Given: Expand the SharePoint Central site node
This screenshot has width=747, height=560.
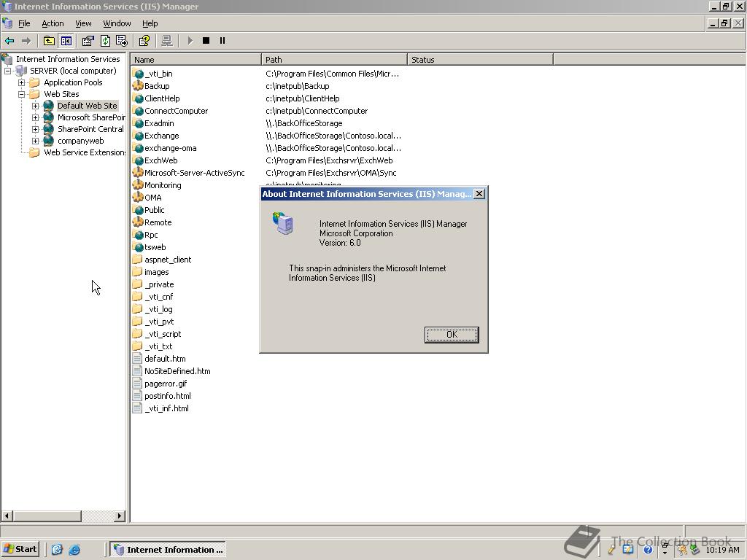Looking at the screenshot, I should [x=35, y=129].
